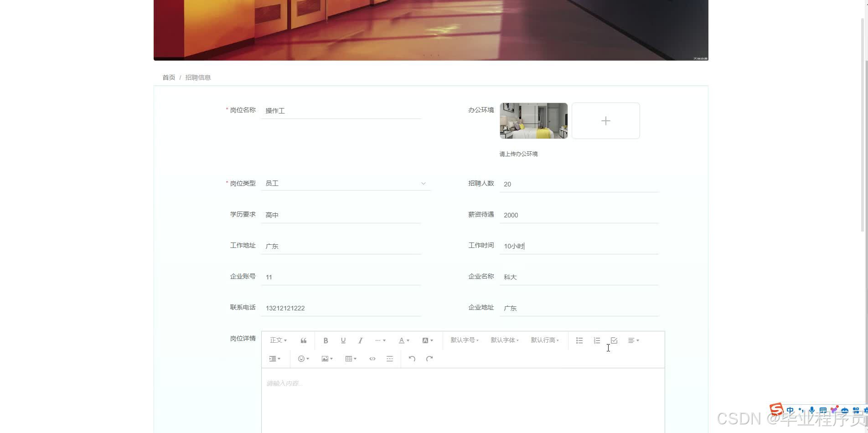Screen dimensions: 868x433
Task: Click 招聘信息 in the breadcrumb
Action: pyautogui.click(x=198, y=77)
